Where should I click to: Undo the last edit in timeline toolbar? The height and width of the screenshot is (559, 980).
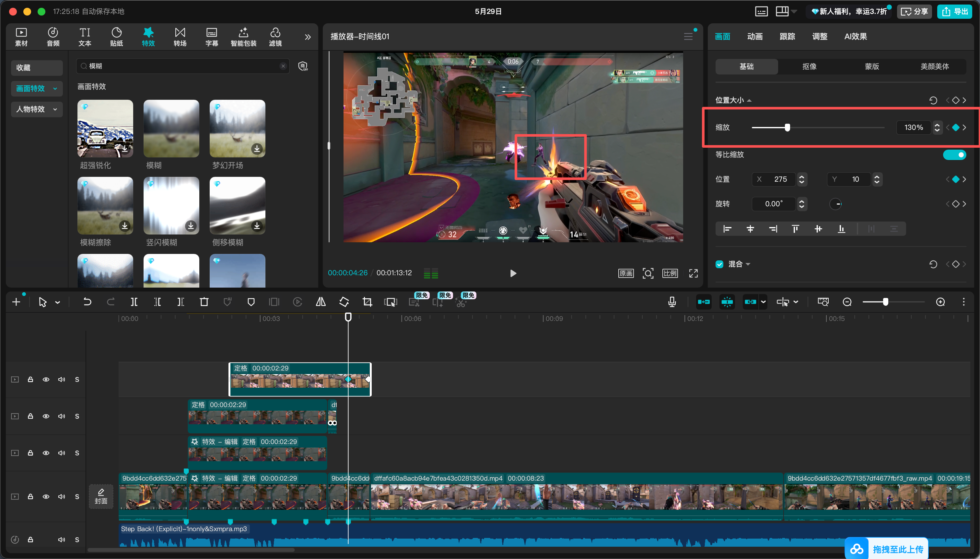click(x=87, y=302)
